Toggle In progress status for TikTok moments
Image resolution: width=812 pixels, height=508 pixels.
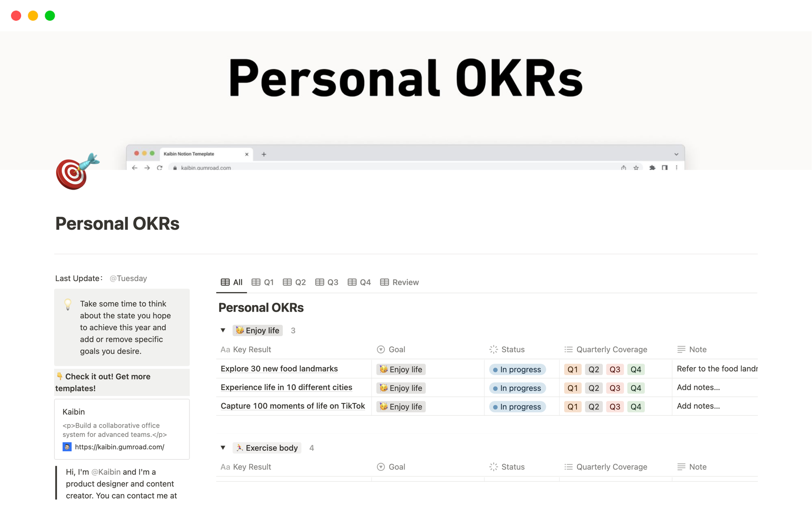click(517, 406)
